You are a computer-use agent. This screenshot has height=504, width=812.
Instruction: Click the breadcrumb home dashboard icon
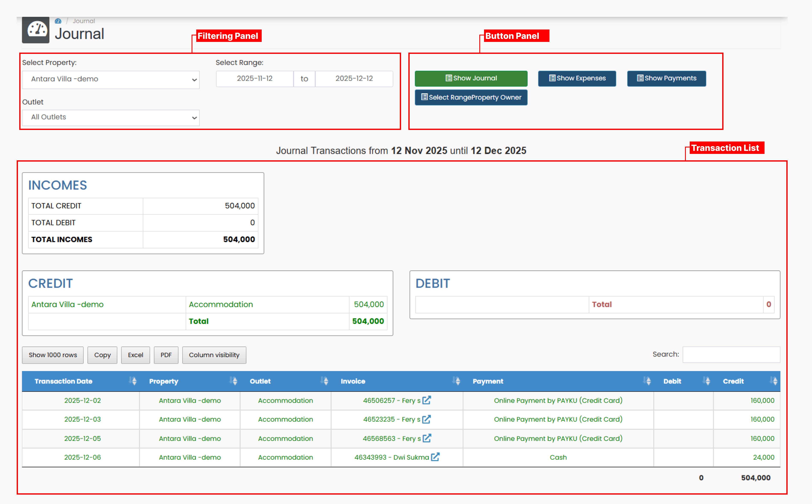click(x=58, y=21)
